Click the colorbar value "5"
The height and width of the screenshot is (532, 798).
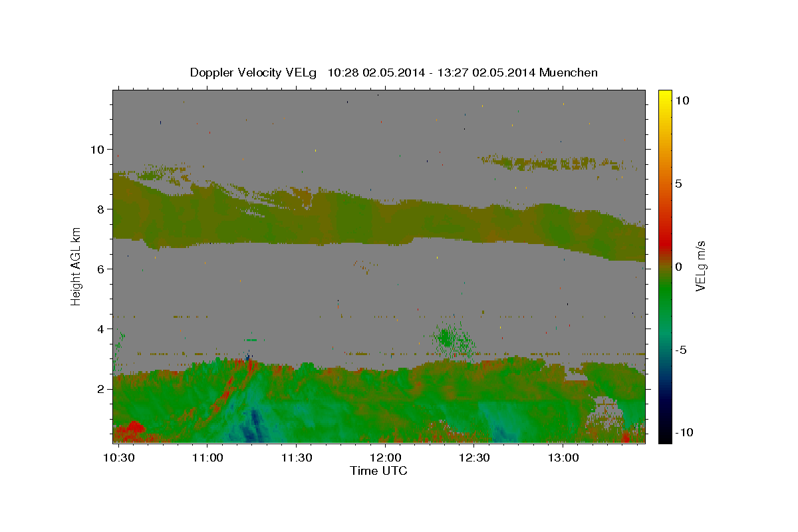[678, 184]
